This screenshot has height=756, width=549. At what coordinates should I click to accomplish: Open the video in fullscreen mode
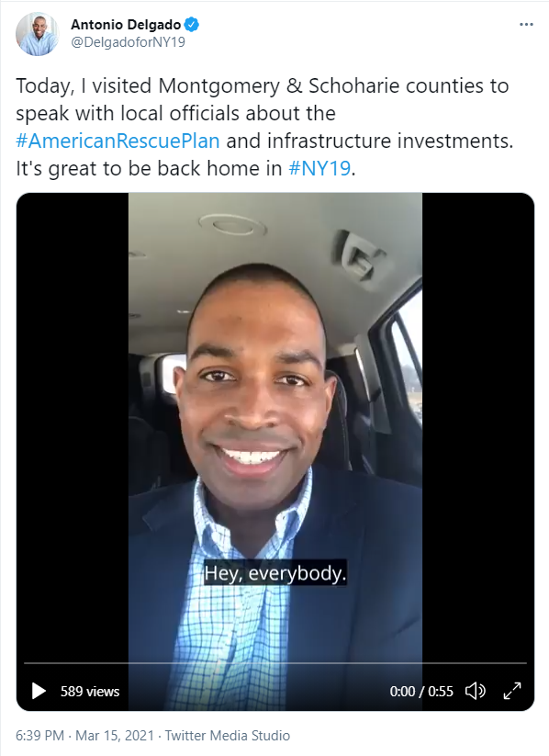512,691
